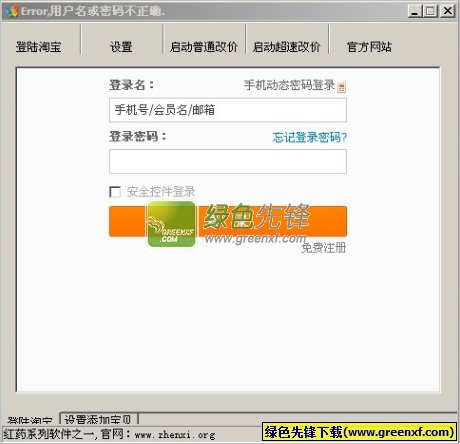Click the 登陆淘宝 toolbar button

pos(39,47)
